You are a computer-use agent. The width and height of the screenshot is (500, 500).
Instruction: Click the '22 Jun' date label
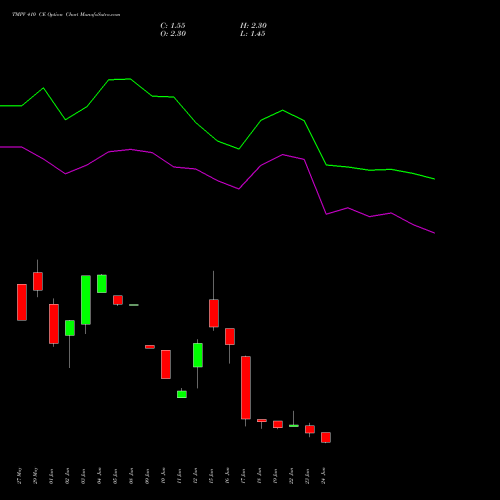[291, 476]
